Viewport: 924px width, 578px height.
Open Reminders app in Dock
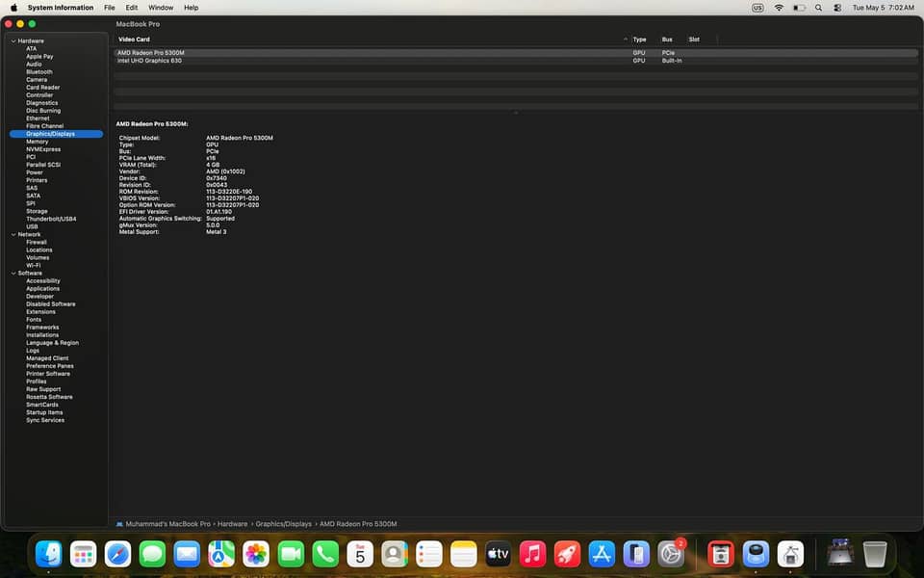[429, 555]
